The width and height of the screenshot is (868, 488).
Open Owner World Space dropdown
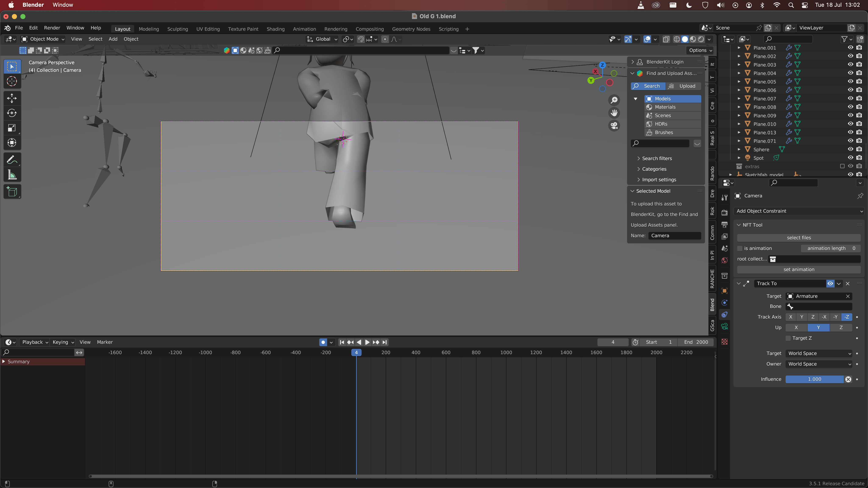819,364
